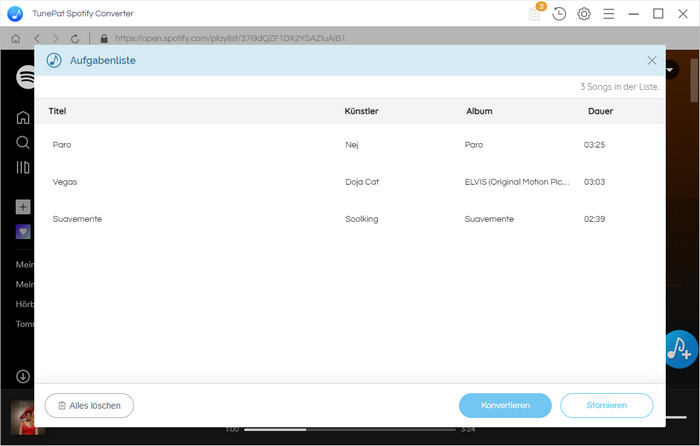The height and width of the screenshot is (446, 700).
Task: Click the Spotify volume slider
Action: tap(676, 417)
